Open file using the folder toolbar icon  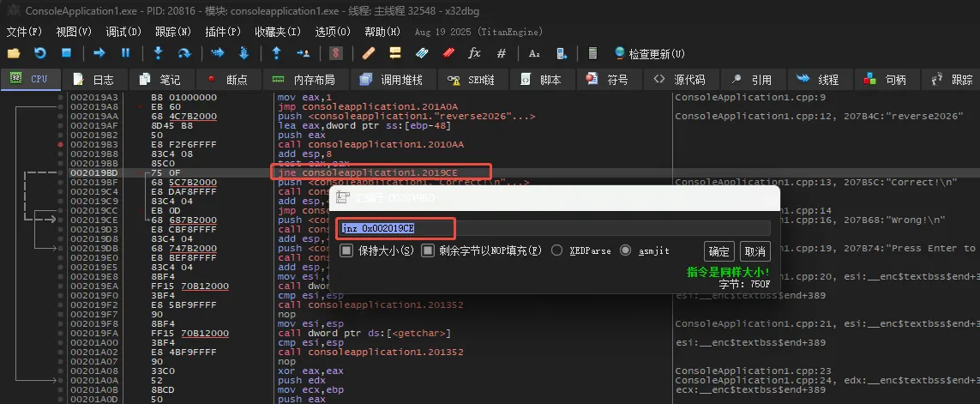tap(14, 53)
